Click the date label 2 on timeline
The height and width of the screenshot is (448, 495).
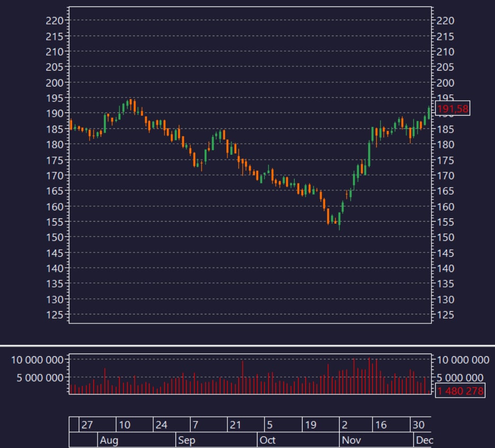pyautogui.click(x=344, y=425)
